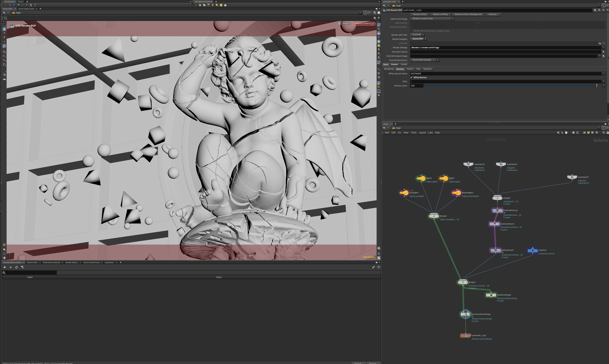Click the Render to Disk button
This screenshot has height=364, width=609.
coord(420,14)
